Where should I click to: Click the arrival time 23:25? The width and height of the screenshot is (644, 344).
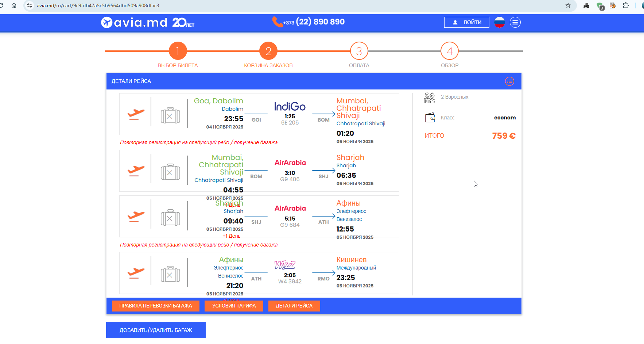point(346,278)
